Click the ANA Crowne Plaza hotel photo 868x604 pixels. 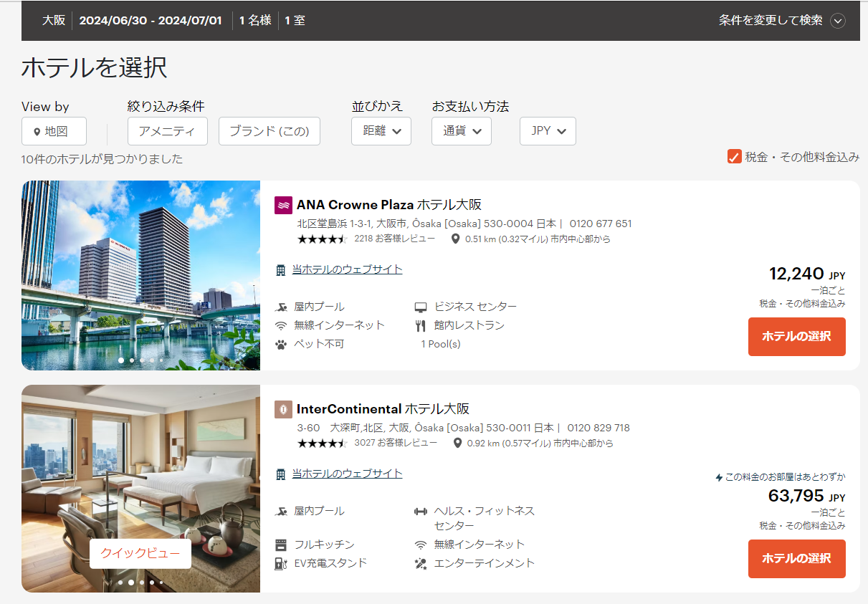(x=140, y=275)
